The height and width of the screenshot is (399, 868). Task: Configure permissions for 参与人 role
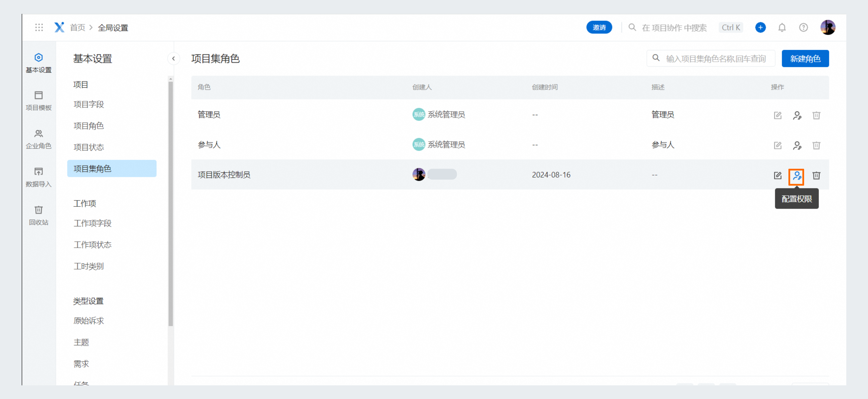(x=797, y=145)
